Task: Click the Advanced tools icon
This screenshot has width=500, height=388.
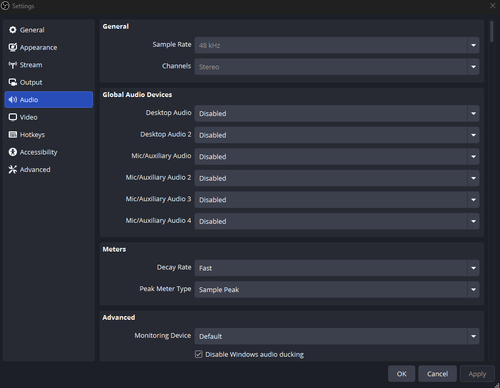Action: coord(13,169)
